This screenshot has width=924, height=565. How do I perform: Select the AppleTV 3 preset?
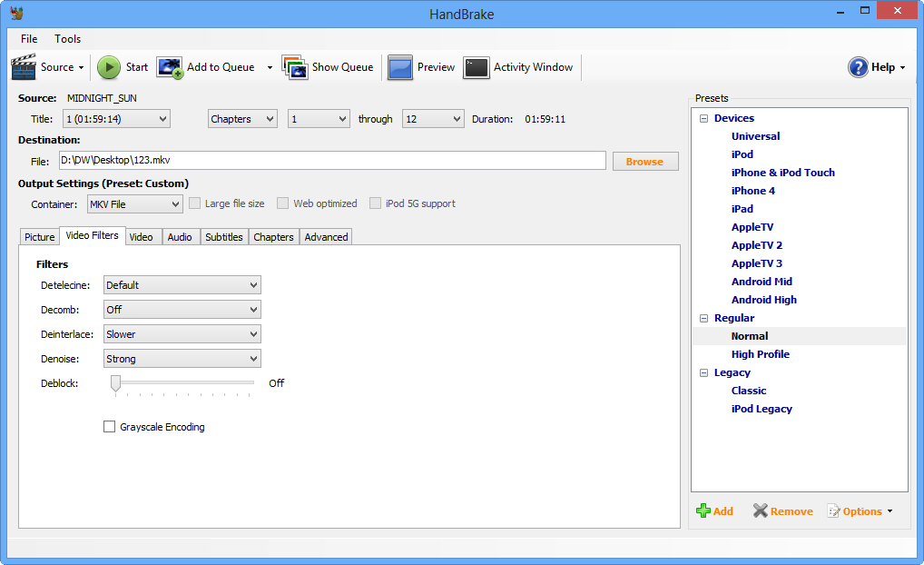(757, 263)
